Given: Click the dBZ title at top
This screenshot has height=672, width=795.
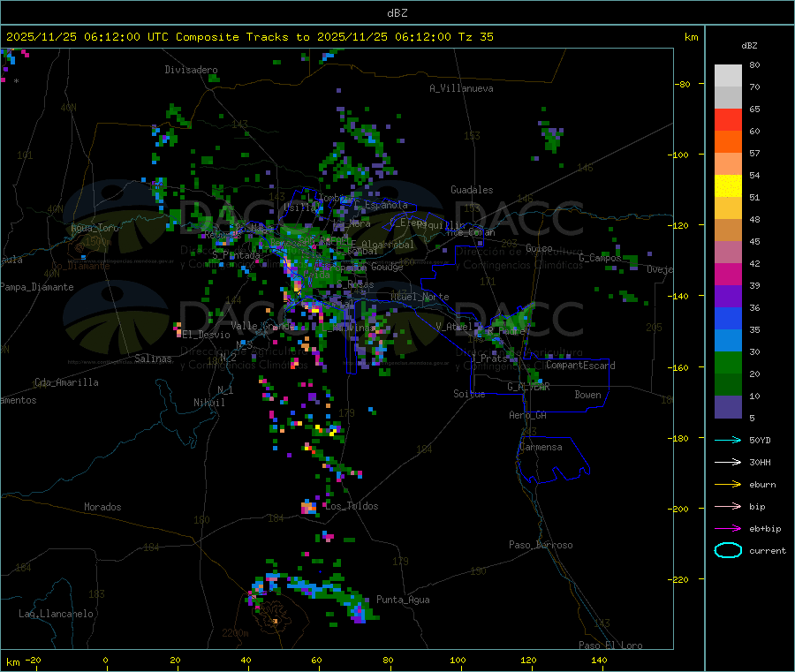Looking at the screenshot, I should tap(397, 13).
